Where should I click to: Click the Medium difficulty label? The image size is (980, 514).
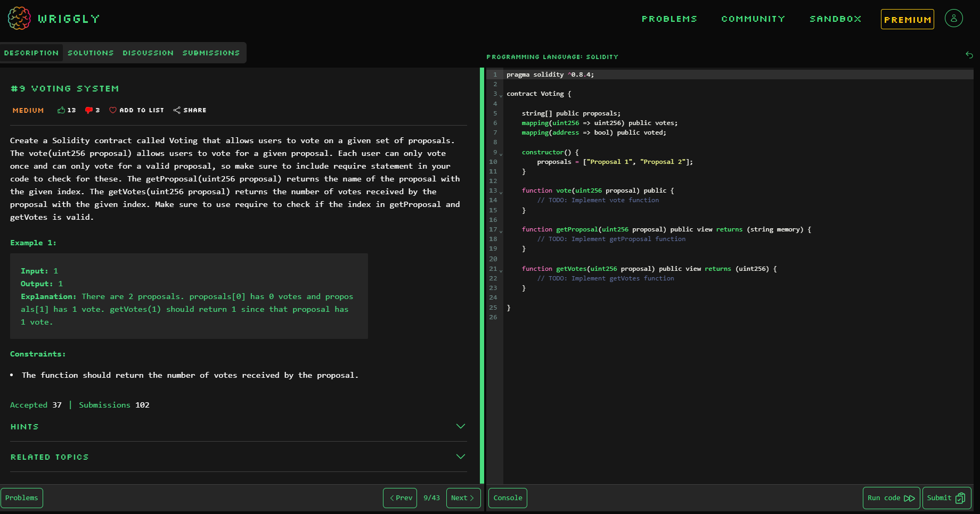point(28,110)
